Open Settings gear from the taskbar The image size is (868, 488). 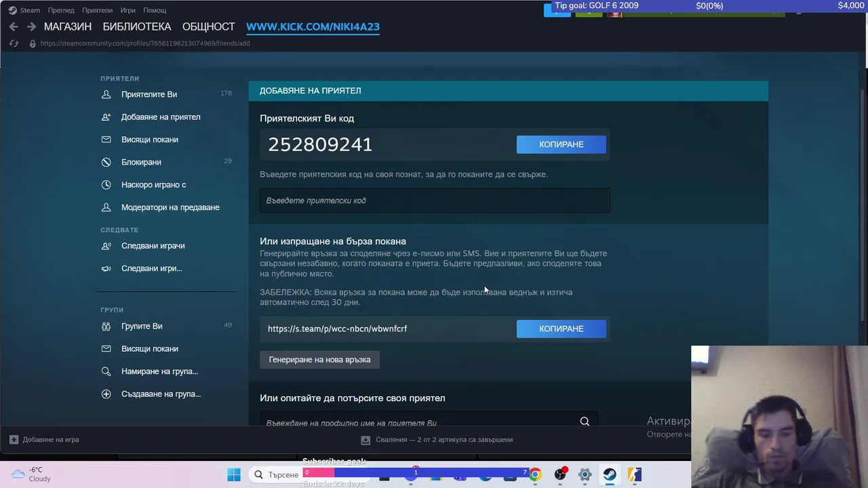point(585,474)
